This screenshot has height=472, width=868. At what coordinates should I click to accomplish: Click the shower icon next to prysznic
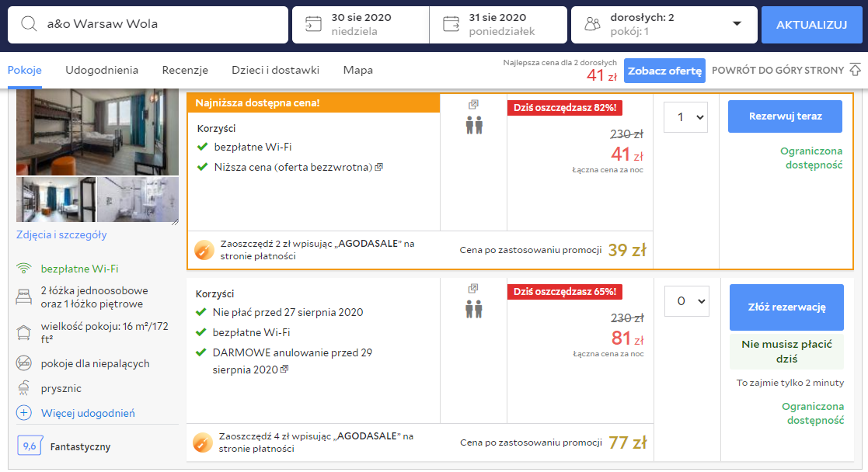(x=24, y=388)
